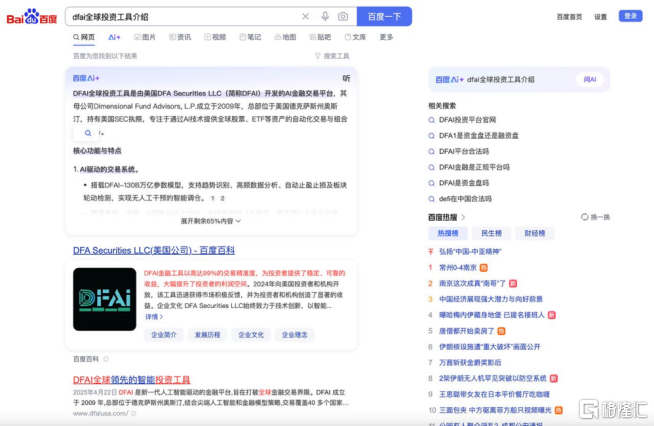Image resolution: width=654 pixels, height=426 pixels.
Task: Search related DFAI是资金盘吗
Action: pyautogui.click(x=464, y=183)
